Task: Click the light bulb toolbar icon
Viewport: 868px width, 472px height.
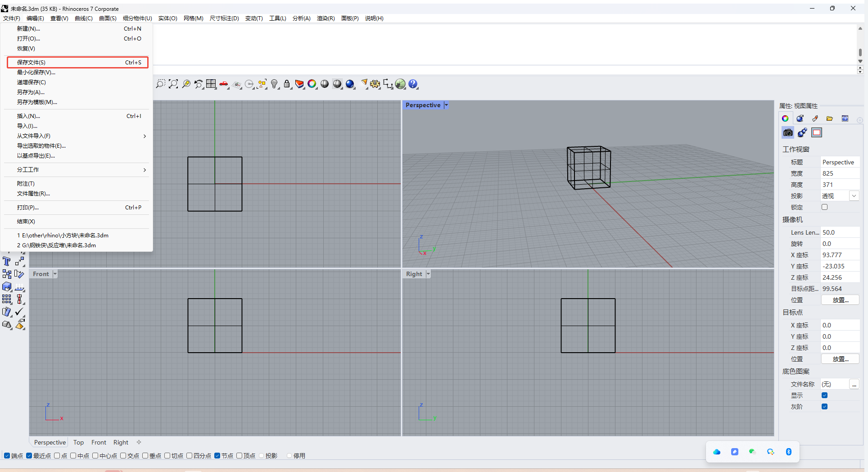Action: [274, 84]
